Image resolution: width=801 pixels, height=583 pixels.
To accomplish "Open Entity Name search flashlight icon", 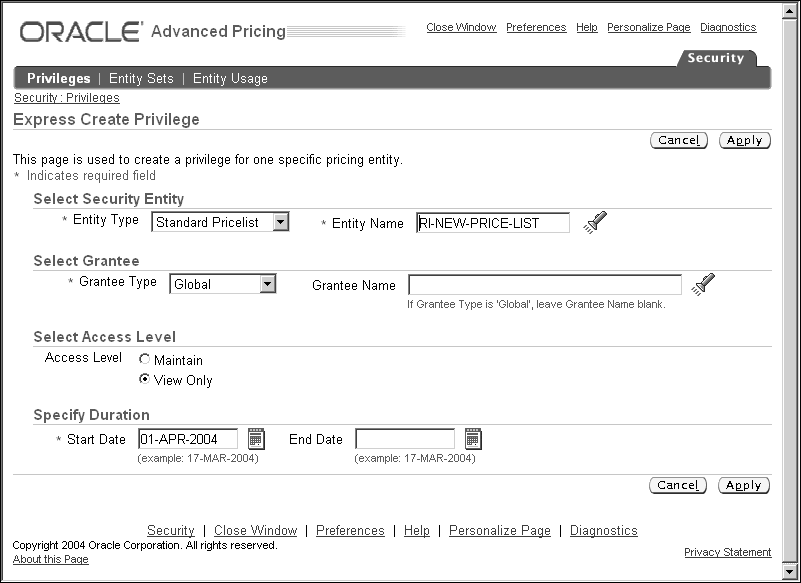I will (x=595, y=222).
